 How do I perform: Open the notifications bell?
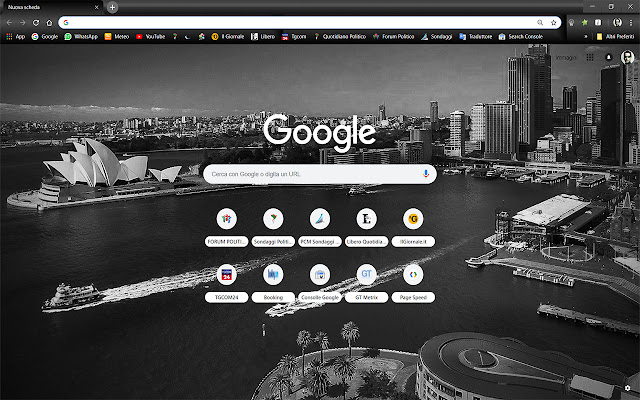pos(607,58)
